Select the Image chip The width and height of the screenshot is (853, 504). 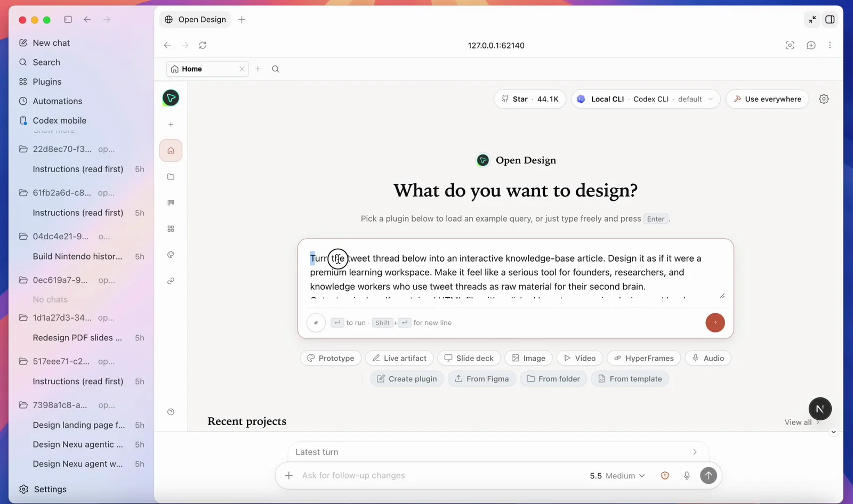528,358
